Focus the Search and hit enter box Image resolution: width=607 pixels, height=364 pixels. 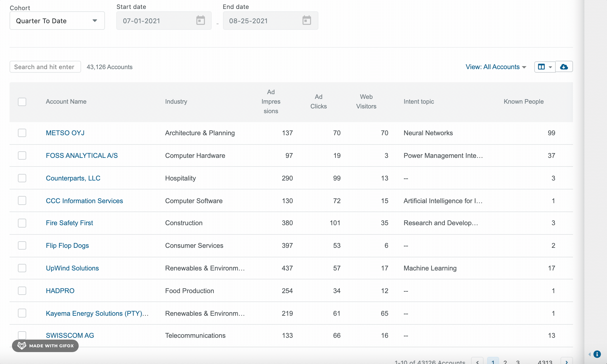point(45,67)
